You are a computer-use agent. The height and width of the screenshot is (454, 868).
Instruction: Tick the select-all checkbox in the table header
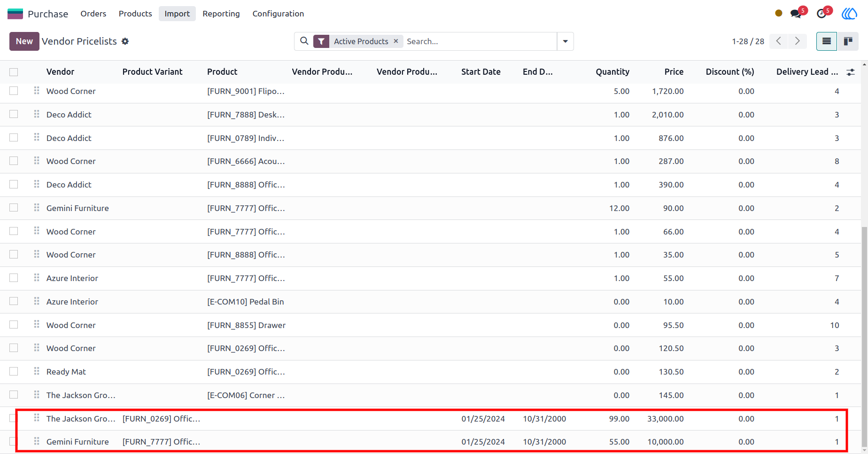14,72
